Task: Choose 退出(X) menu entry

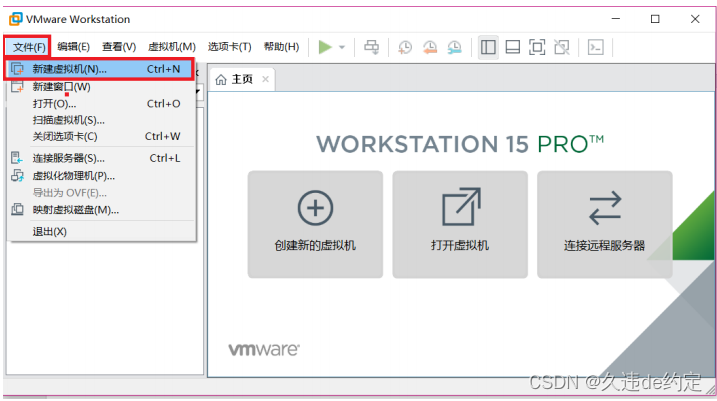Action: (x=102, y=232)
